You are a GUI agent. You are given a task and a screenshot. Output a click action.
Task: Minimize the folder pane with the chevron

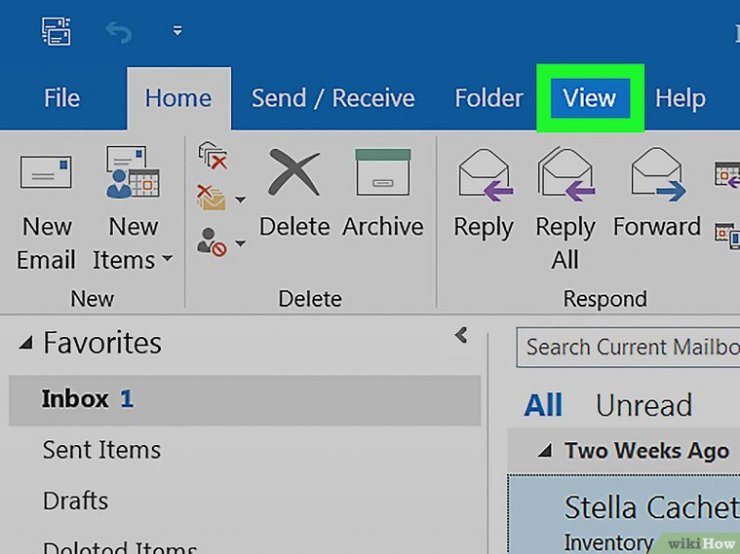pos(461,336)
